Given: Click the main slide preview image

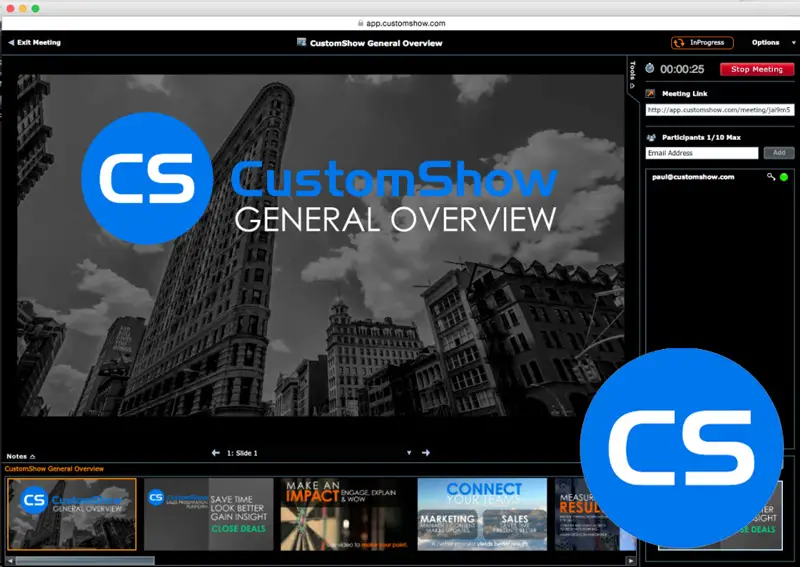Looking at the screenshot, I should (x=320, y=245).
